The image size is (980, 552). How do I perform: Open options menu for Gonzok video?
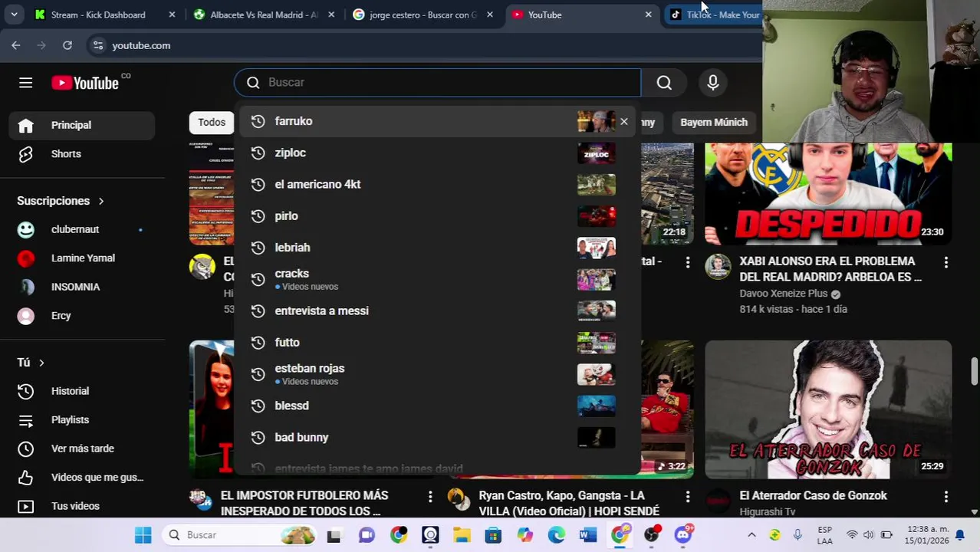(945, 497)
